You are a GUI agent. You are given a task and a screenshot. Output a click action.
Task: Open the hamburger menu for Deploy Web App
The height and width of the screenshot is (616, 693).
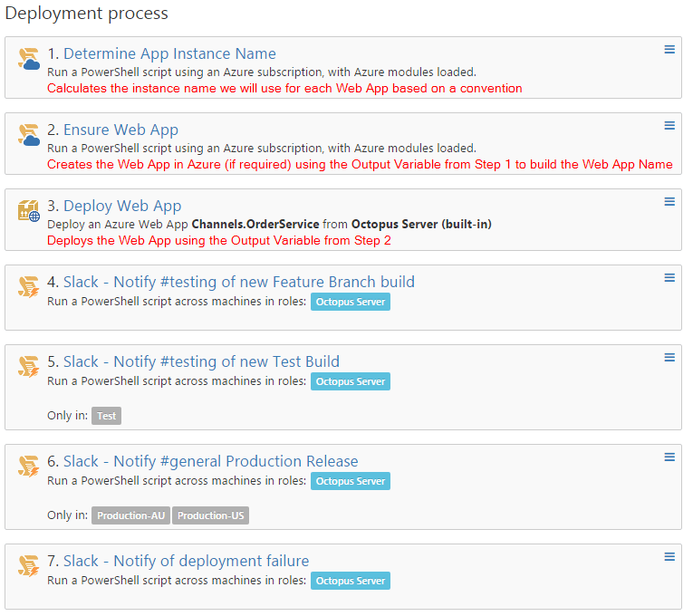[669, 201]
